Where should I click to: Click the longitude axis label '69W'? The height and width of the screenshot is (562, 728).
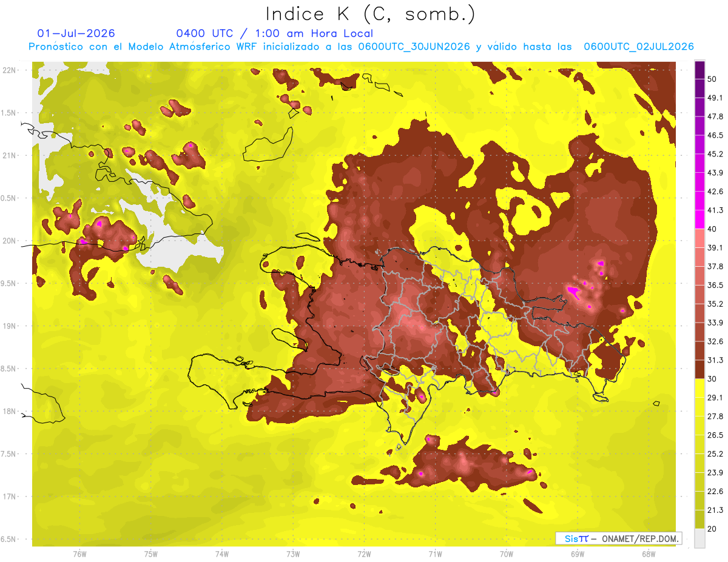click(578, 554)
